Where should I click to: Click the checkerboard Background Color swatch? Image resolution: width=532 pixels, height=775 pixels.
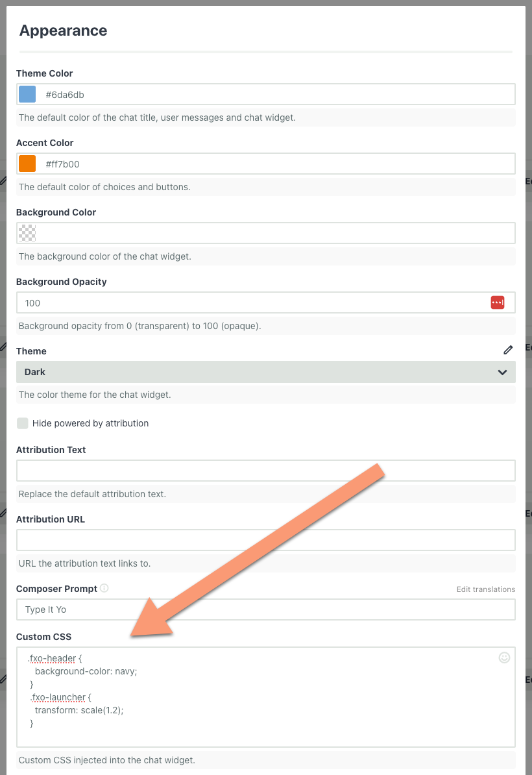27,232
